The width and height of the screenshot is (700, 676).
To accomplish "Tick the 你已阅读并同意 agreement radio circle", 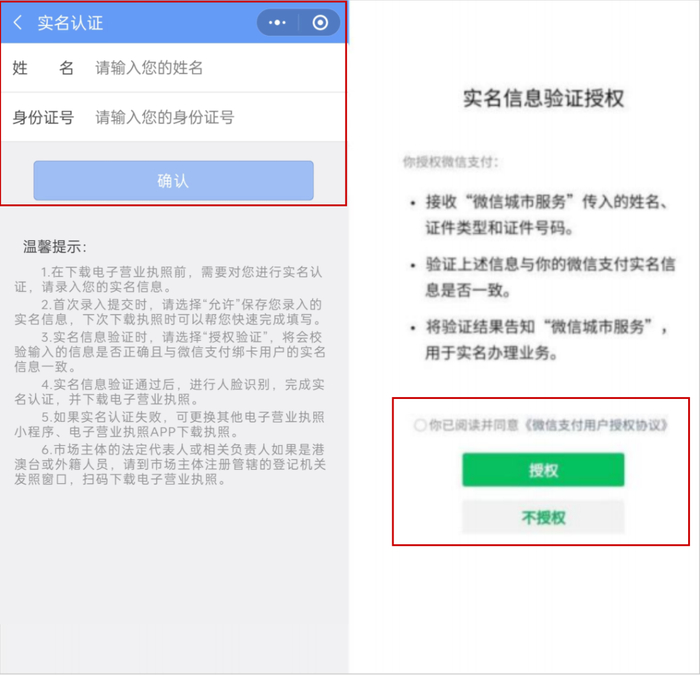I will coord(420,425).
